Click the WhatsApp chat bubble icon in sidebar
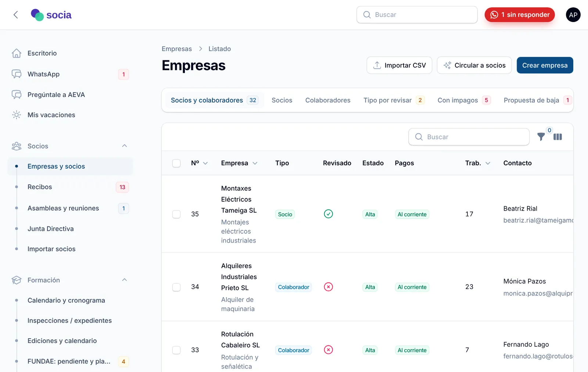The image size is (588, 372). tap(17, 74)
